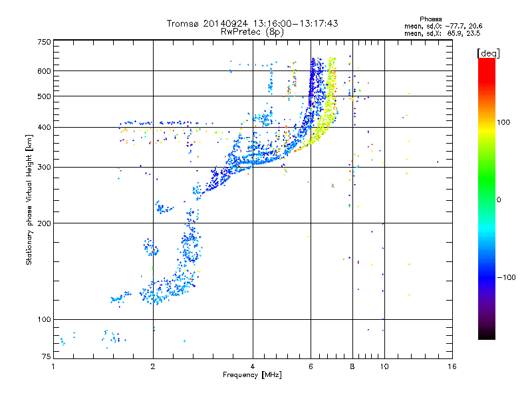Click the x-axis tick label '4'
532x399 pixels.
pos(253,366)
